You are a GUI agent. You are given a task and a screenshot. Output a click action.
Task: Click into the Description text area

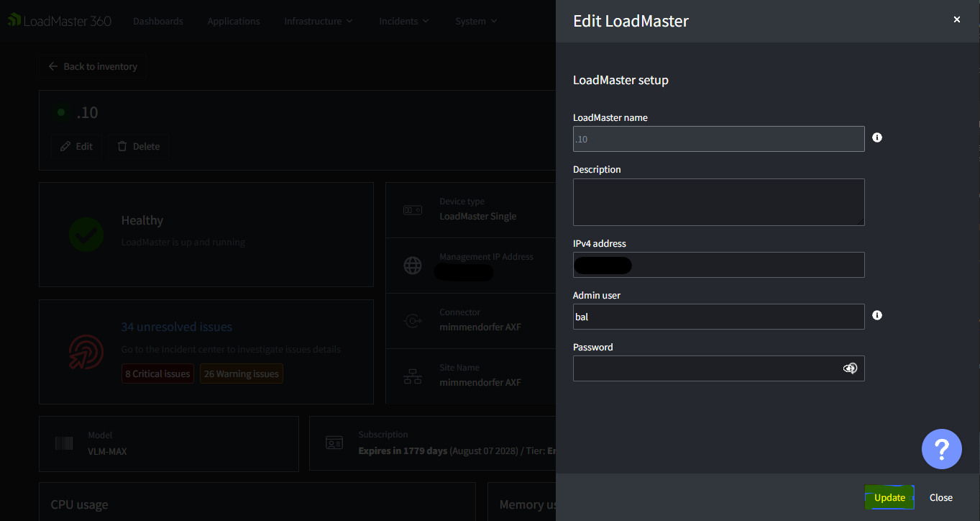coord(718,202)
